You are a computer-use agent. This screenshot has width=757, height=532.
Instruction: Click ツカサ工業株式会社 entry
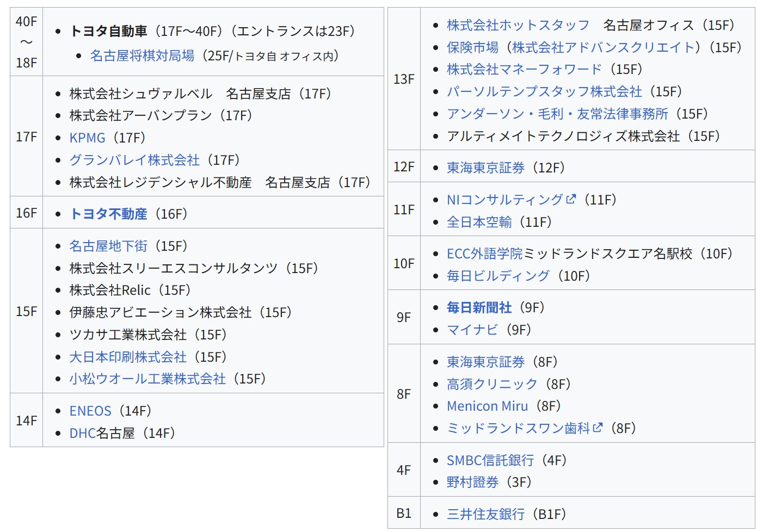(x=147, y=335)
